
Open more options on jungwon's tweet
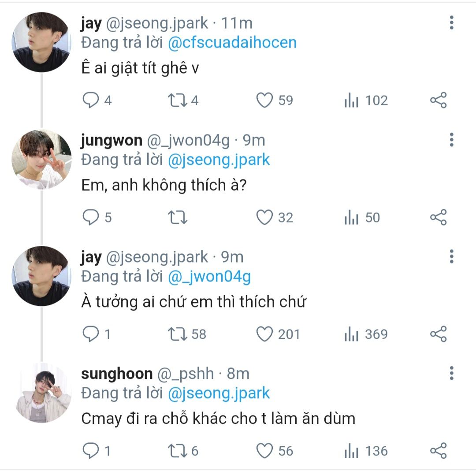point(451,140)
